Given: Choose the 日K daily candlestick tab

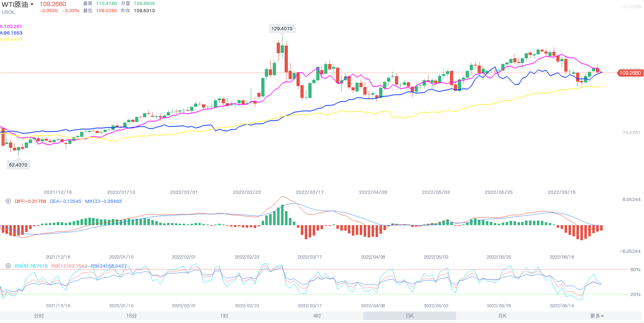Looking at the screenshot, I should (410, 316).
